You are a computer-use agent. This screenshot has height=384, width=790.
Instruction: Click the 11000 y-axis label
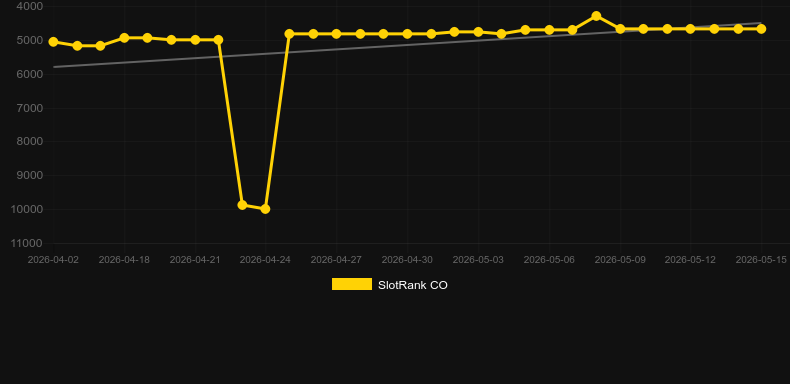tap(27, 243)
